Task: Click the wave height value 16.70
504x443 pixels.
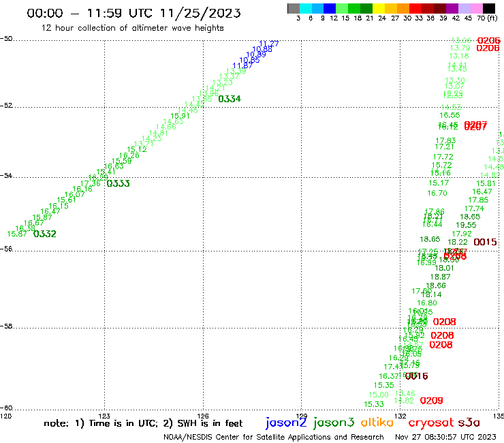Action: [x=437, y=193]
